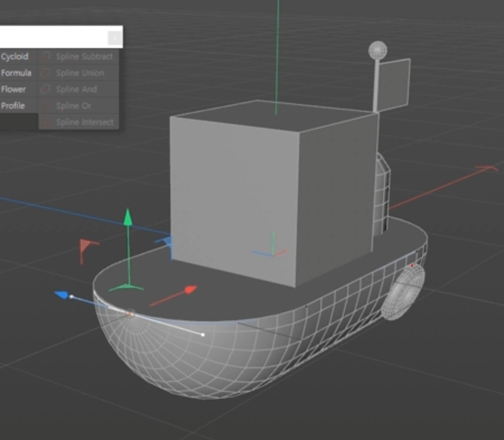Image resolution: width=504 pixels, height=440 pixels.
Task: Select the torus wheel on the hull side
Action: (x=403, y=292)
